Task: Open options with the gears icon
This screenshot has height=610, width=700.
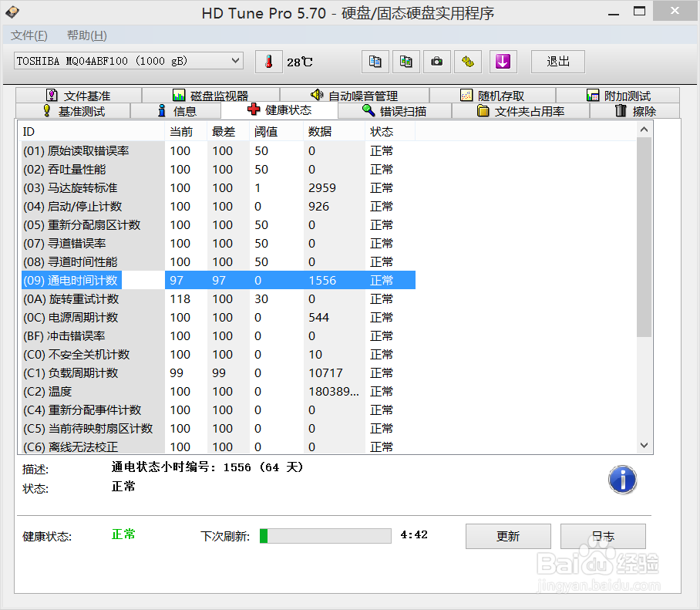Action: (x=467, y=62)
